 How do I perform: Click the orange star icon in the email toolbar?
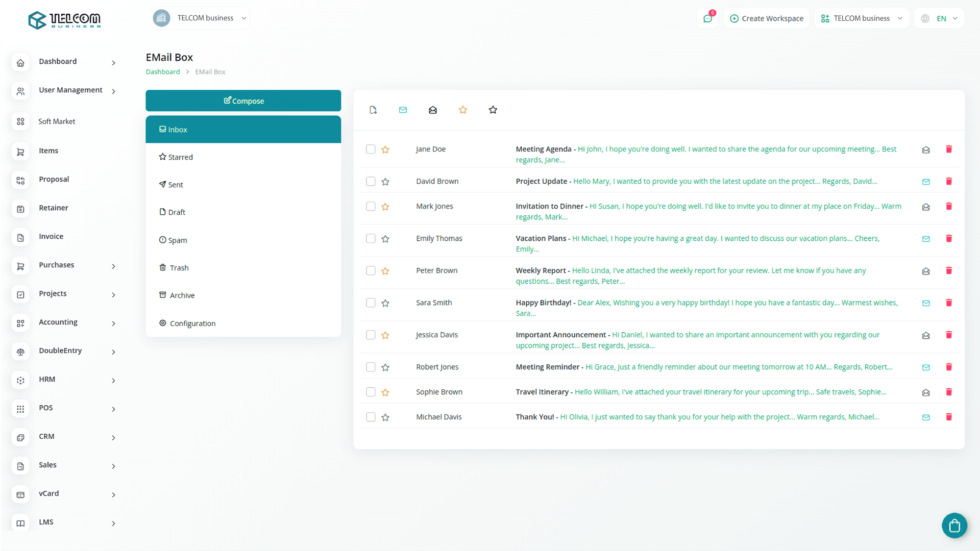[463, 110]
